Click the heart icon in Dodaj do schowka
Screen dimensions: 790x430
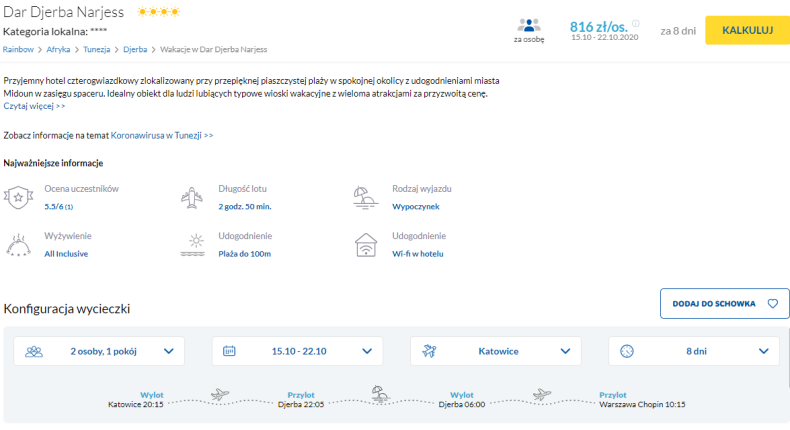[x=772, y=303]
